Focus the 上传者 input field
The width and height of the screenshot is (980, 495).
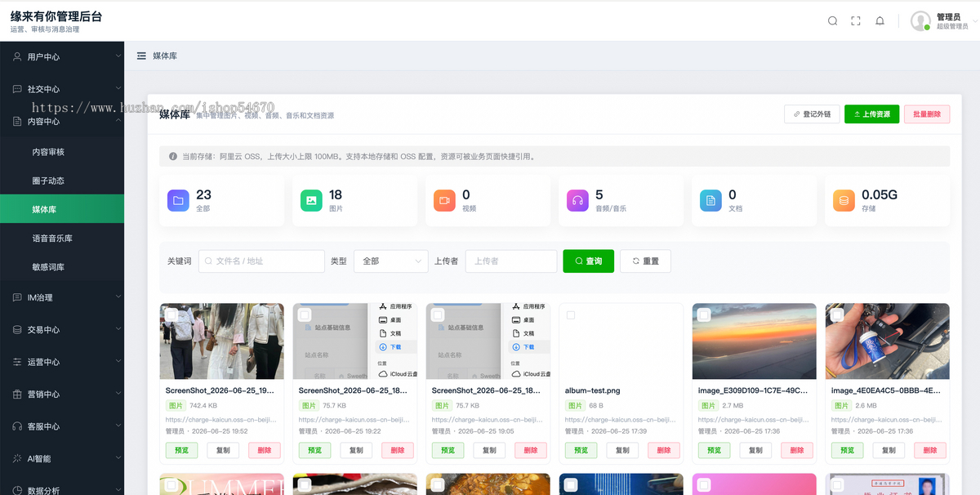pos(511,261)
